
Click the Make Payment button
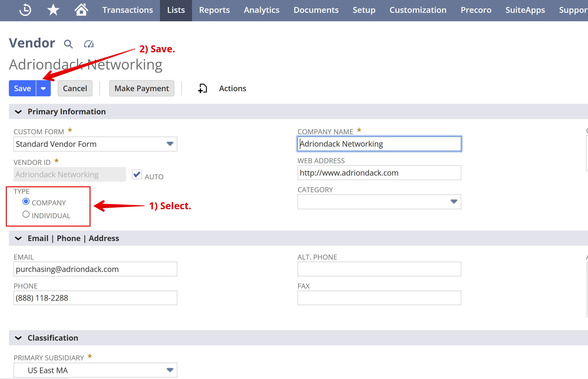click(142, 88)
